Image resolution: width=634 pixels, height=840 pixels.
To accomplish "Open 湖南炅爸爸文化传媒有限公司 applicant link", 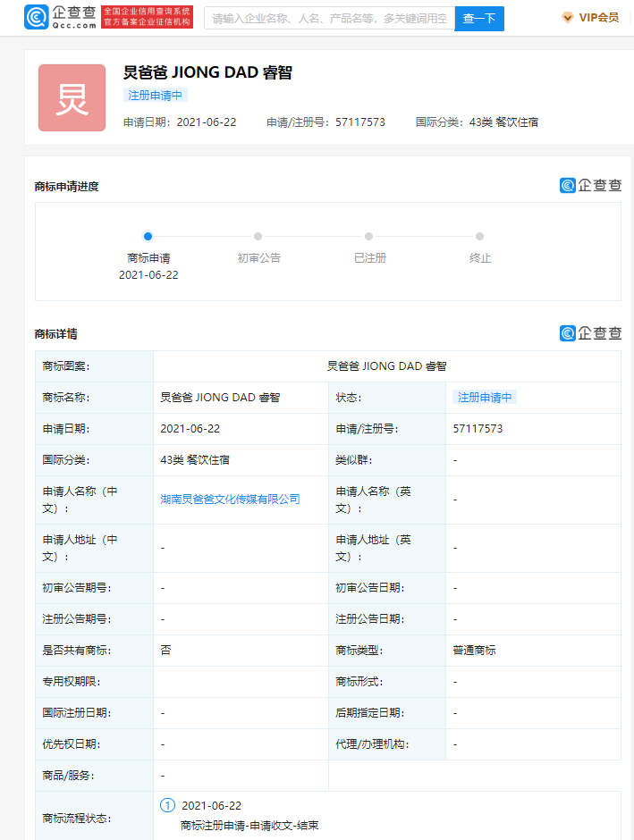I will coord(230,500).
